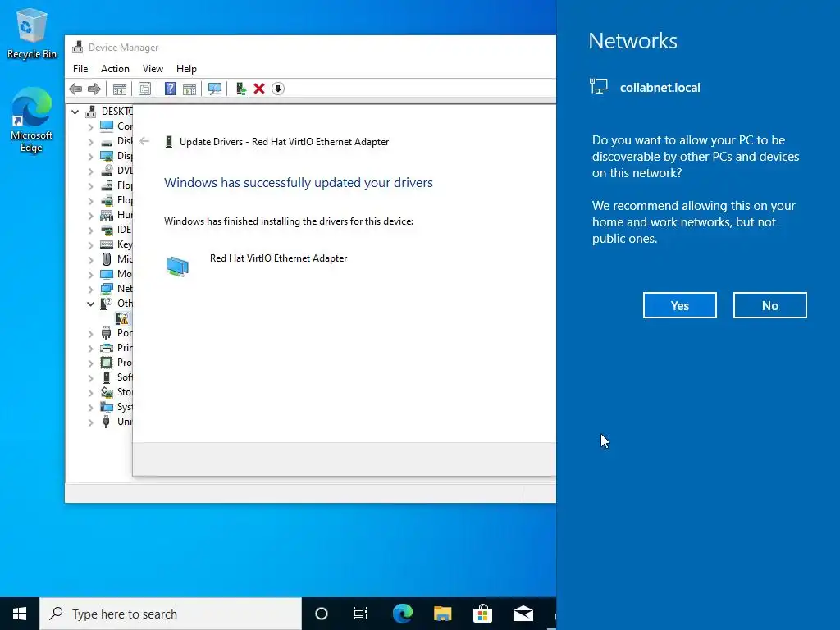Expand the 'Disl' disk drives chevron

click(90, 142)
